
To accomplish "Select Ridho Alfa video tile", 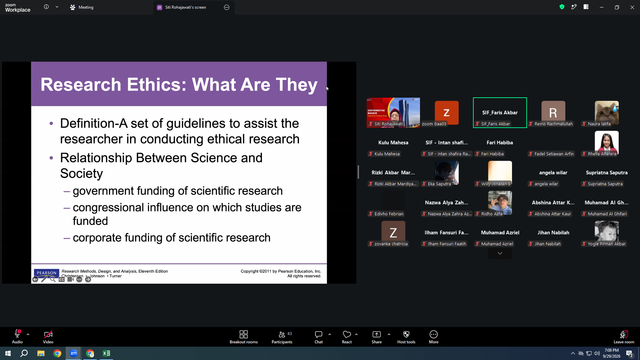I will pyautogui.click(x=500, y=203).
